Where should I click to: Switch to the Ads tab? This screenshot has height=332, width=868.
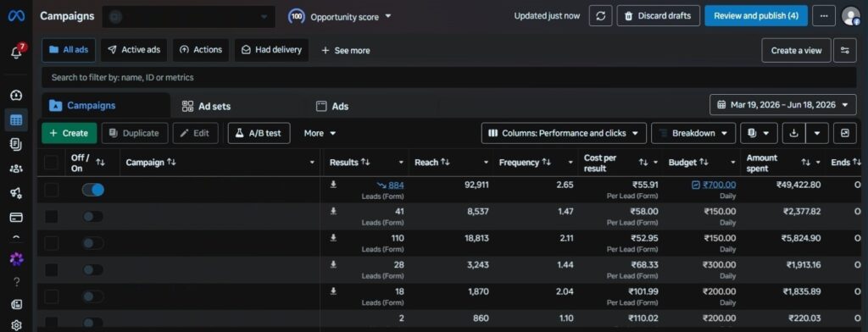332,106
